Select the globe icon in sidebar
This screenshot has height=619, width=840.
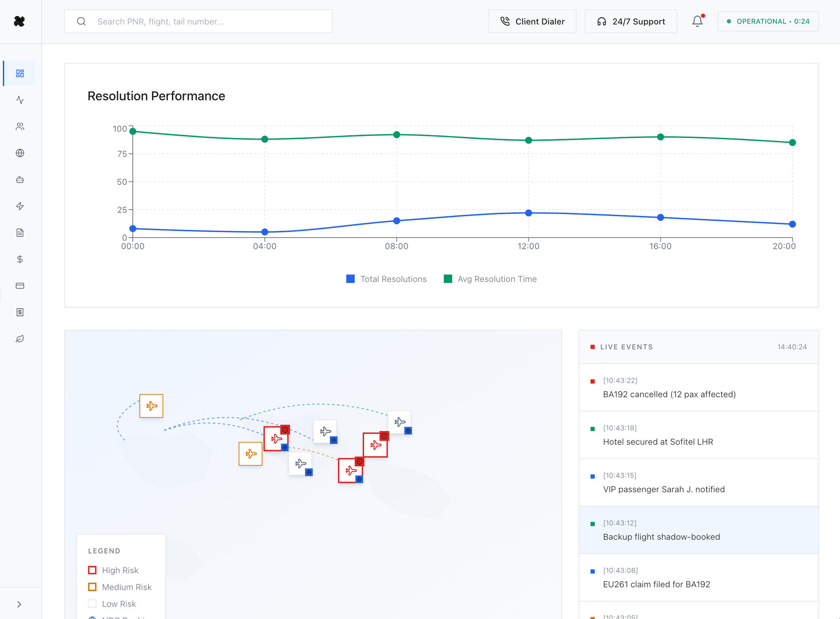pyautogui.click(x=20, y=153)
